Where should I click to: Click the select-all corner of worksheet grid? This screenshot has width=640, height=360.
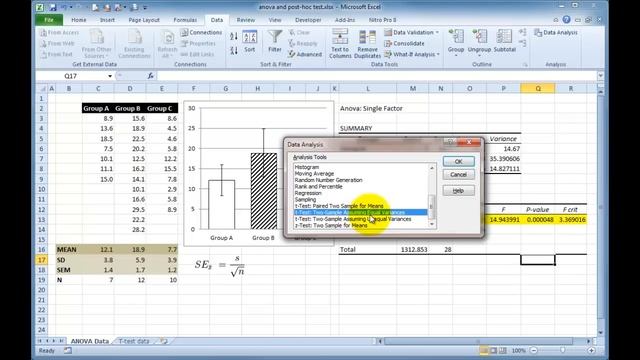pos(42,88)
